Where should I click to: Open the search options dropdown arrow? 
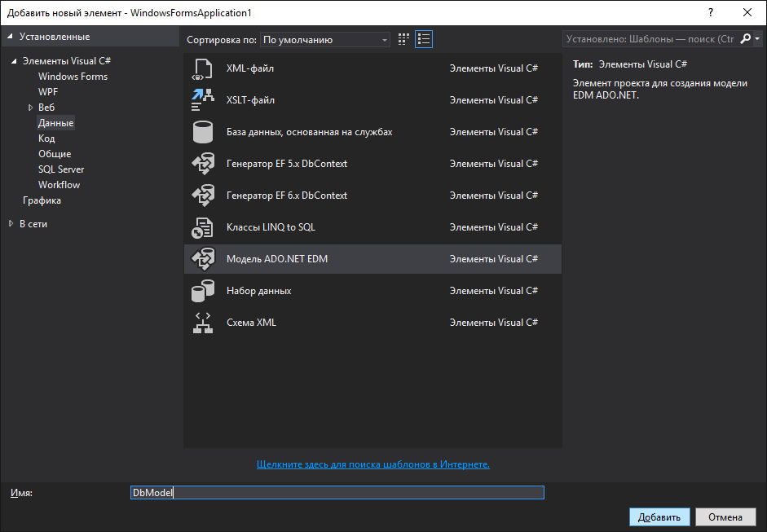coord(757,38)
